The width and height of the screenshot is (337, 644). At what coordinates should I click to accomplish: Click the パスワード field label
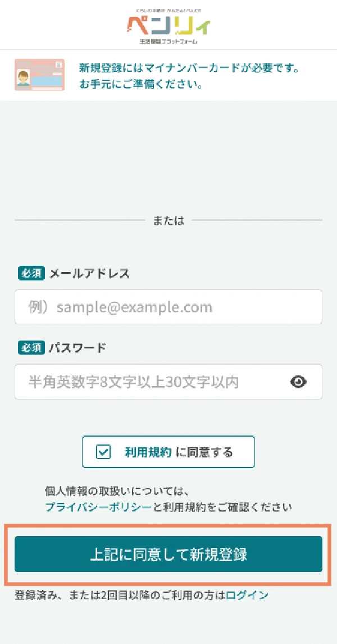tap(78, 348)
